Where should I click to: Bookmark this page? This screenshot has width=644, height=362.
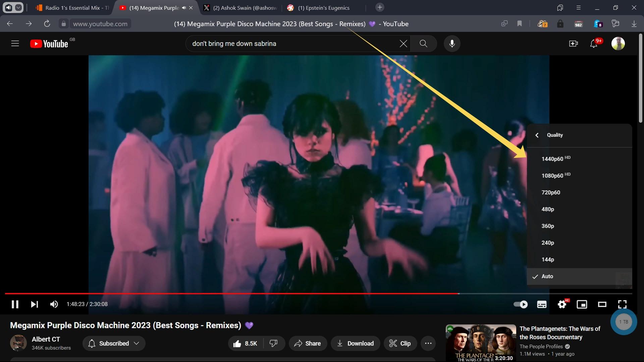pos(520,23)
